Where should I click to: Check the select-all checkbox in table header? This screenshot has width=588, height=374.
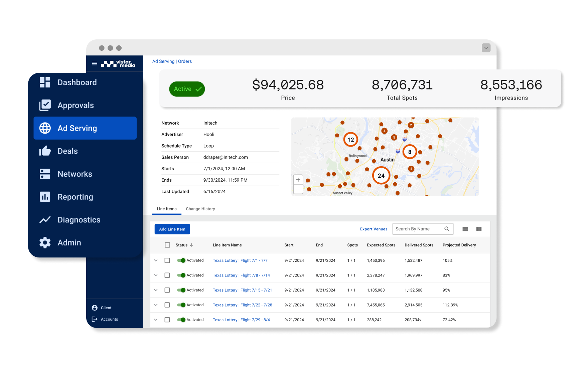pyautogui.click(x=167, y=245)
